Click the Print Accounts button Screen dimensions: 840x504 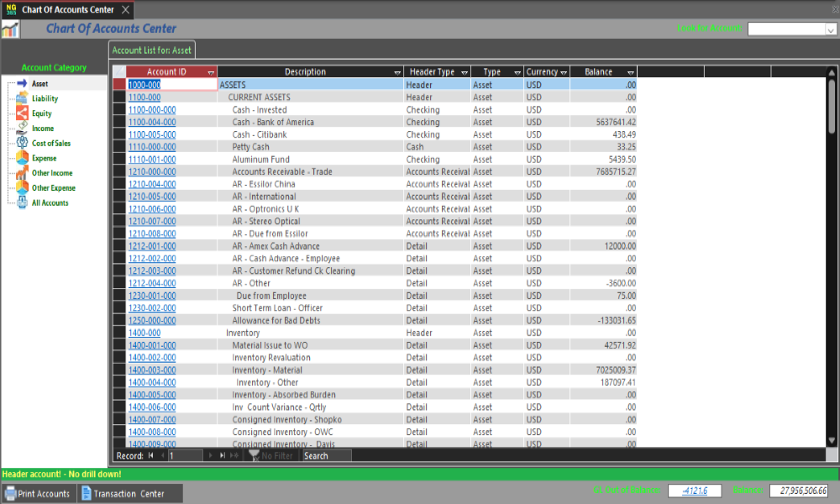click(38, 494)
